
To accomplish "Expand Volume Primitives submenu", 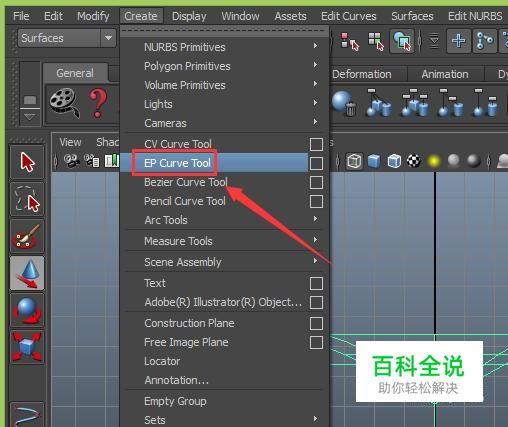I will point(224,85).
